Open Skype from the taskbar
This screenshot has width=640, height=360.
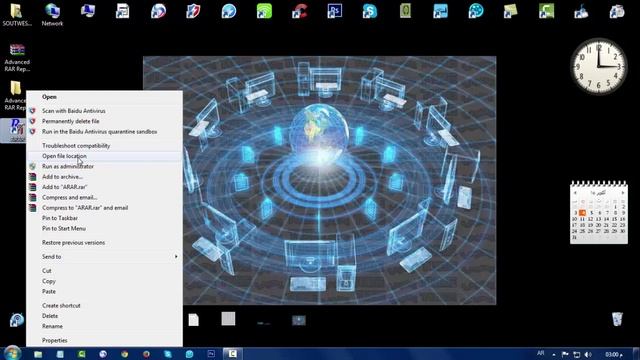click(168, 354)
